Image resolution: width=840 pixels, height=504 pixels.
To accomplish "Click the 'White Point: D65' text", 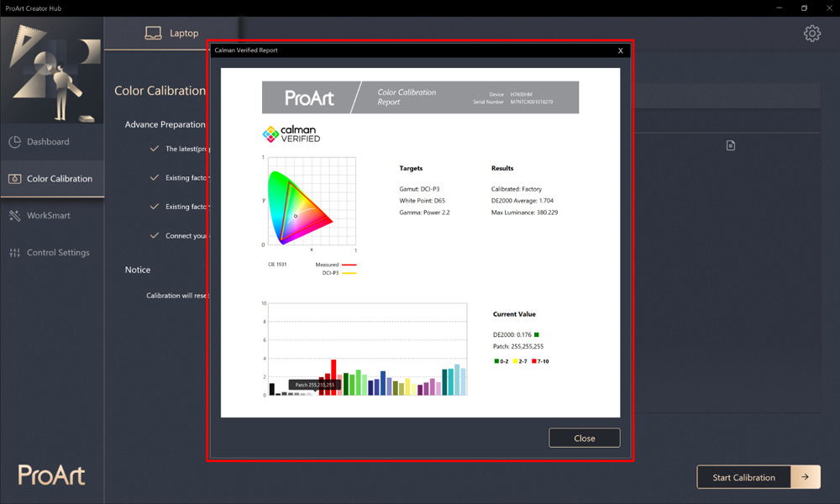I will click(423, 201).
